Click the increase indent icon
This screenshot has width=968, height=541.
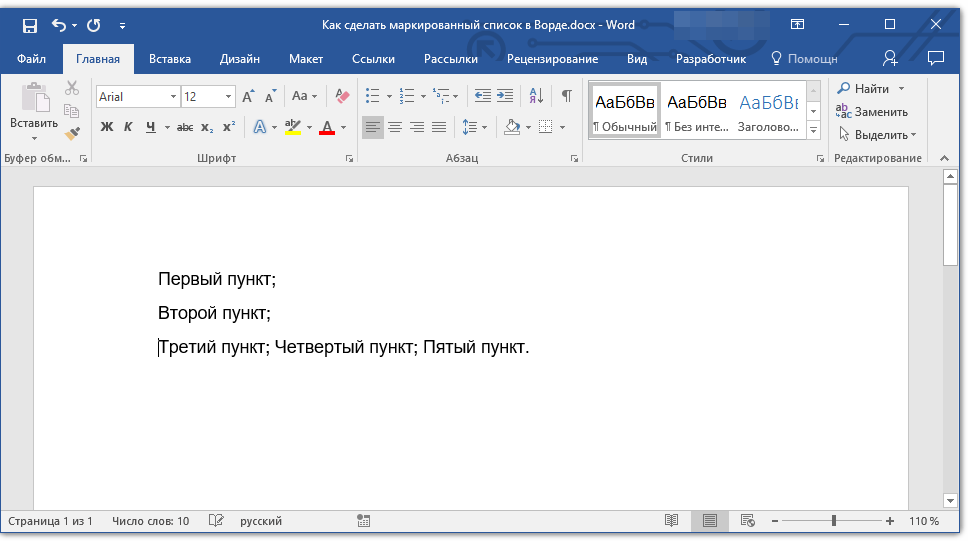click(505, 96)
